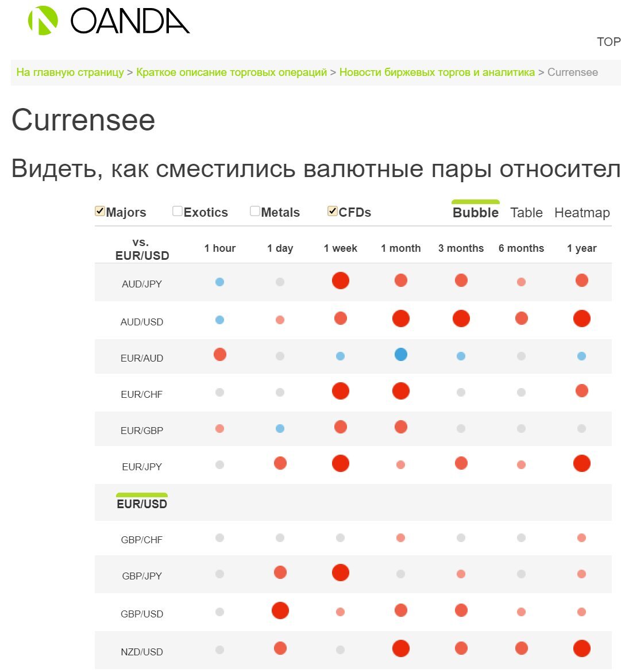Click the GBP/USD 1 day bubble
Image resolution: width=621 pixels, height=672 pixels.
click(x=280, y=610)
